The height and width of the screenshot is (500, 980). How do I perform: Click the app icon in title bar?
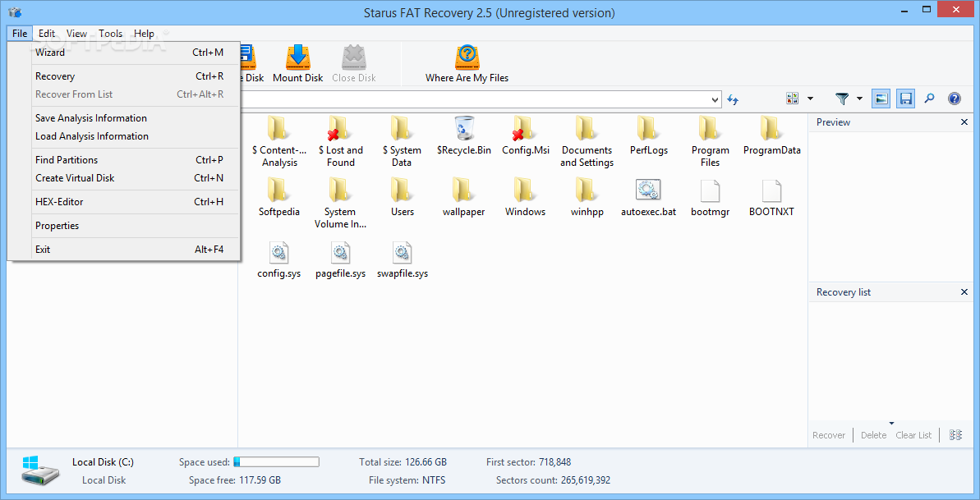coord(16,12)
